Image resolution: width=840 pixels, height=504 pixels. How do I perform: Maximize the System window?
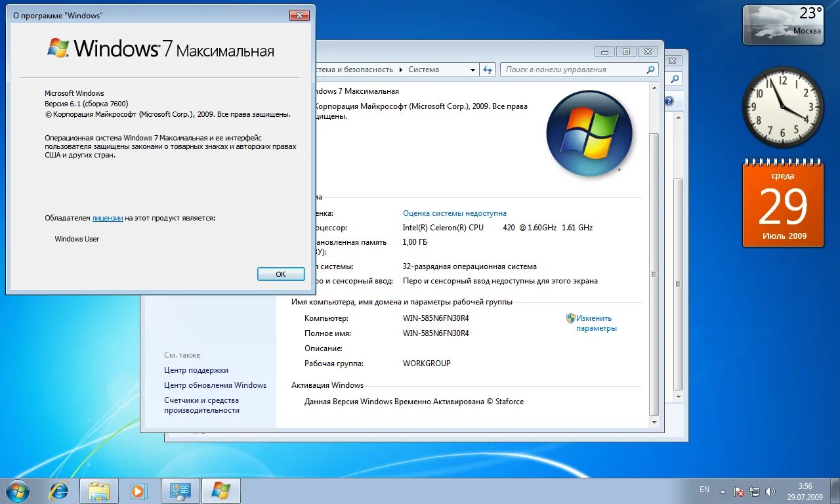[x=625, y=51]
